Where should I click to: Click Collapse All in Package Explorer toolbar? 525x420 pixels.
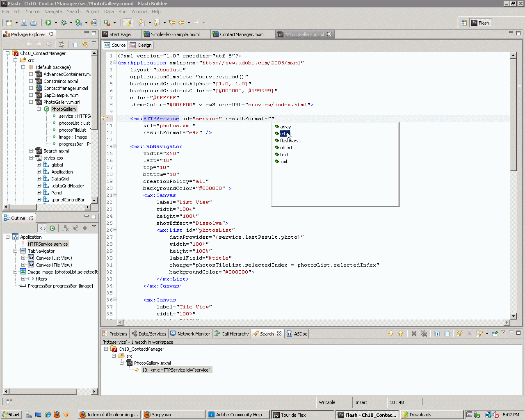click(75, 44)
